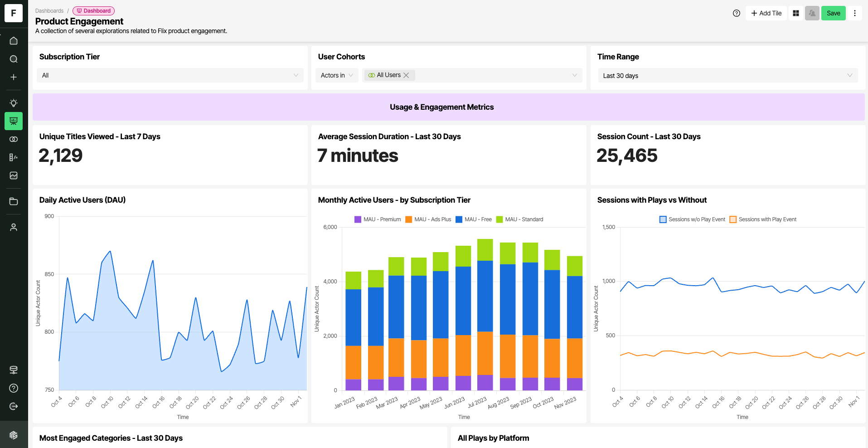The image size is (868, 448).
Task: Click the Add Tile button
Action: (766, 13)
